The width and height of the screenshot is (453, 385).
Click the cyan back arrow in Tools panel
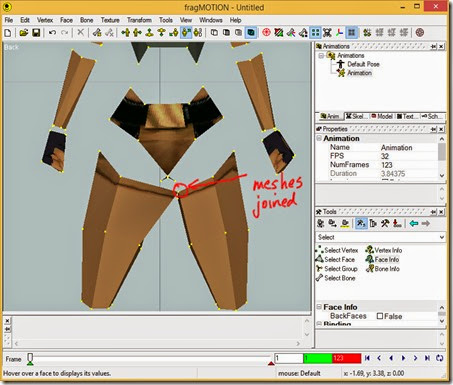(414, 223)
